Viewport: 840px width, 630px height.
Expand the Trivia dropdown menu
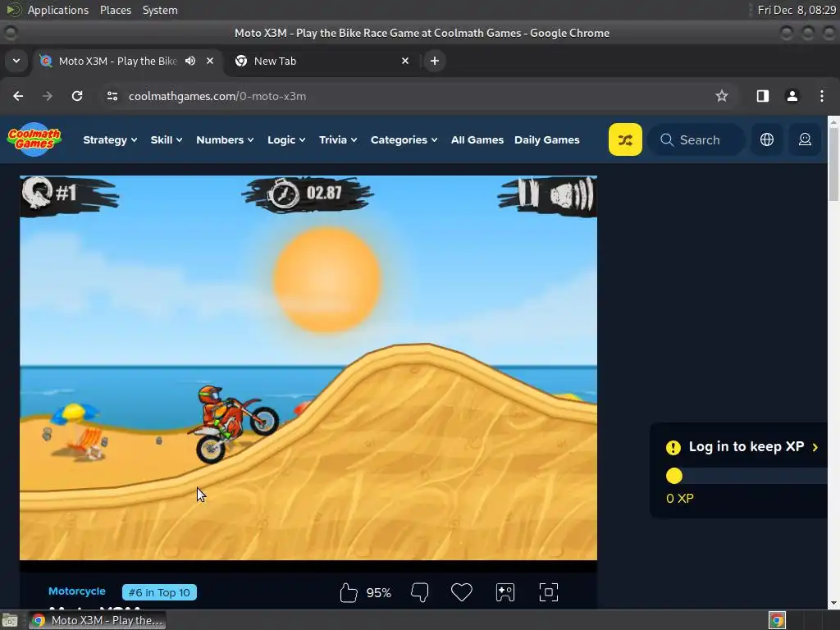(x=337, y=139)
